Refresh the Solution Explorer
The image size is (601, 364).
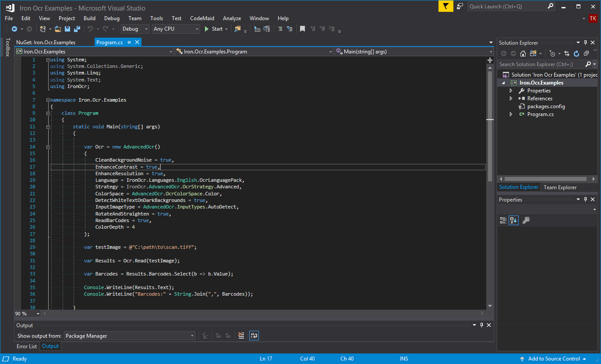(x=576, y=53)
